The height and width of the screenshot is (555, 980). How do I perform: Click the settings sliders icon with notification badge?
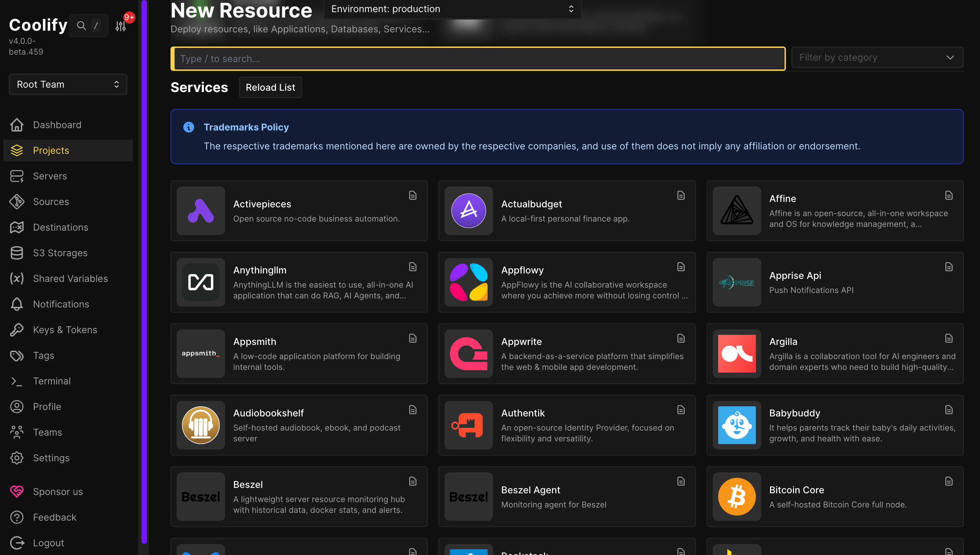click(x=121, y=26)
